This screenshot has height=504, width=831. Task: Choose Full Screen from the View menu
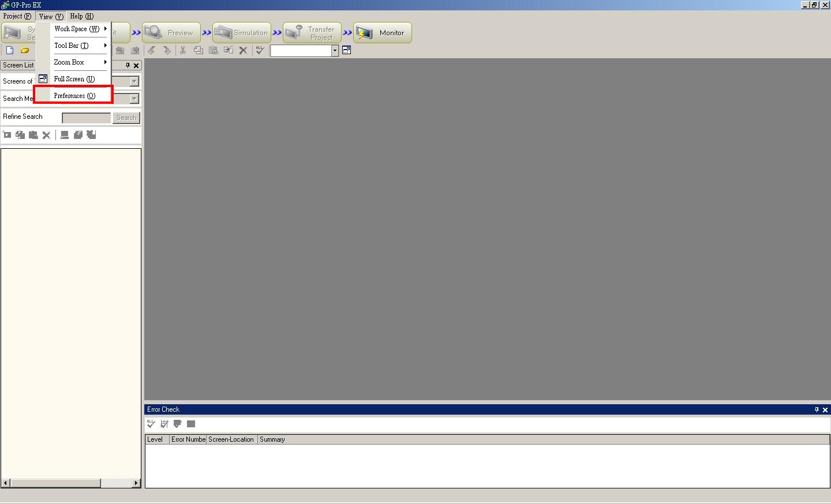pos(74,79)
